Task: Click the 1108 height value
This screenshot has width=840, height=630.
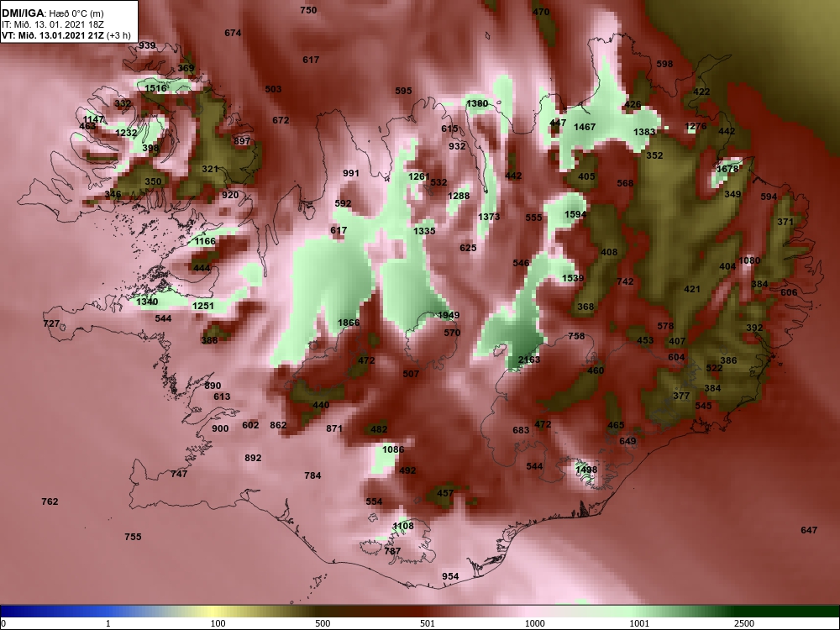Action: point(403,526)
